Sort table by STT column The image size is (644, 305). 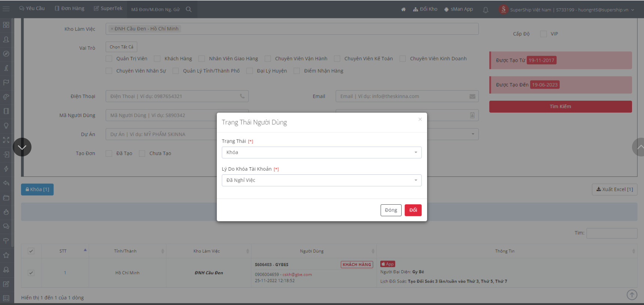(x=65, y=251)
